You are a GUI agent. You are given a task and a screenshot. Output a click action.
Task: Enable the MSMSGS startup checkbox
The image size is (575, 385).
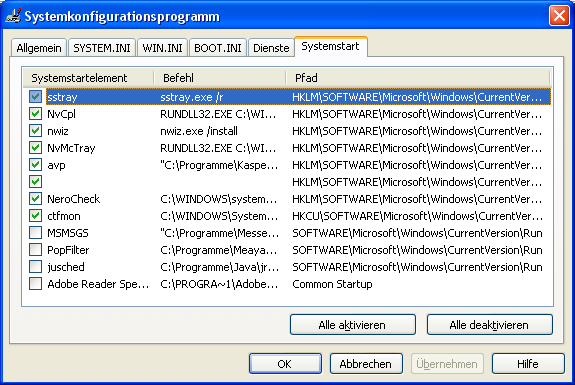[x=36, y=232]
